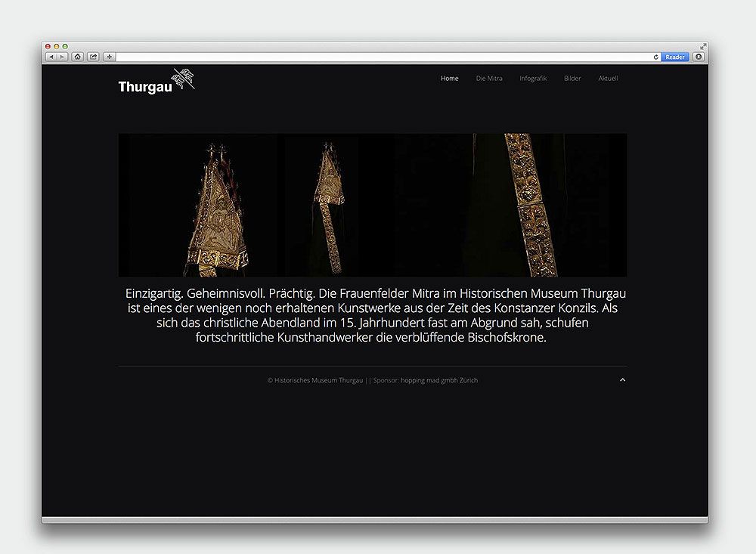Open the Infografik menu item
This screenshot has width=756, height=554.
[x=533, y=79]
